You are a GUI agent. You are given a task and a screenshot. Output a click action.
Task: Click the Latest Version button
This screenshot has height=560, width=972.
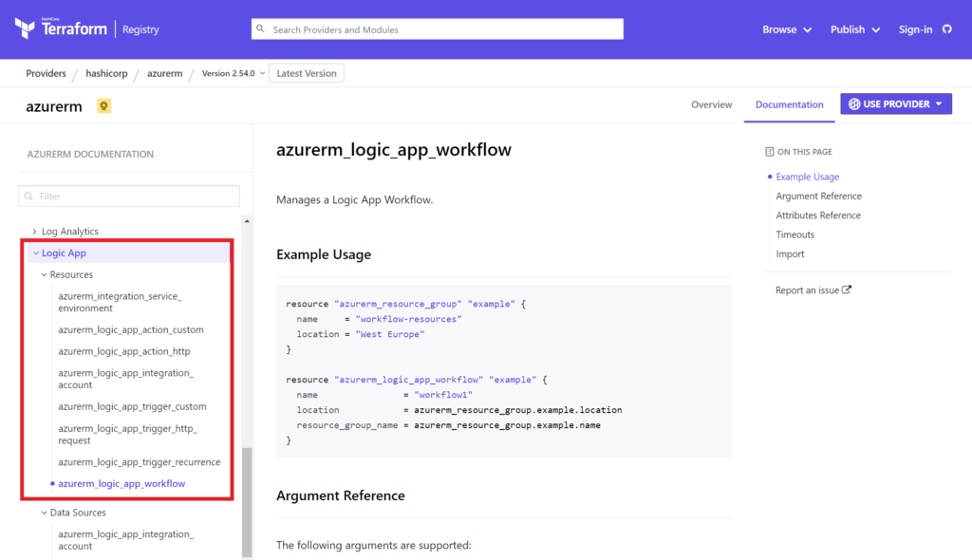point(307,73)
